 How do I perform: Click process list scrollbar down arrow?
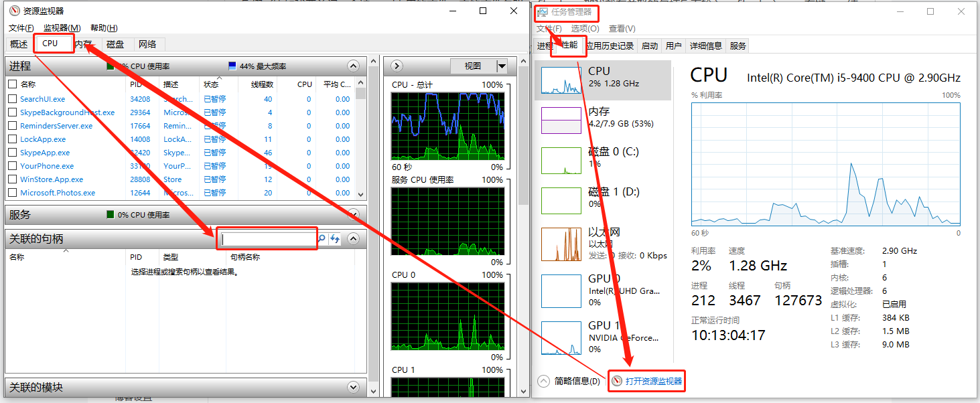(361, 193)
